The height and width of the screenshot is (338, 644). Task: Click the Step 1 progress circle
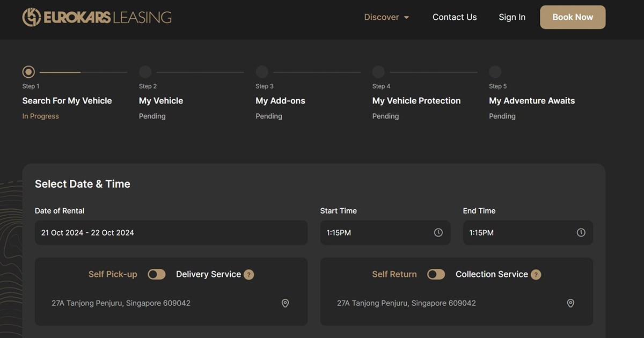click(28, 72)
